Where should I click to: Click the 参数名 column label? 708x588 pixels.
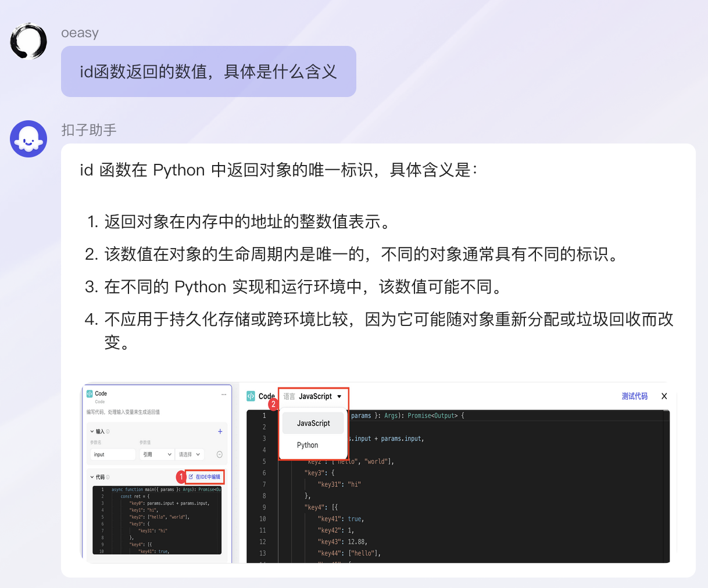(96, 442)
